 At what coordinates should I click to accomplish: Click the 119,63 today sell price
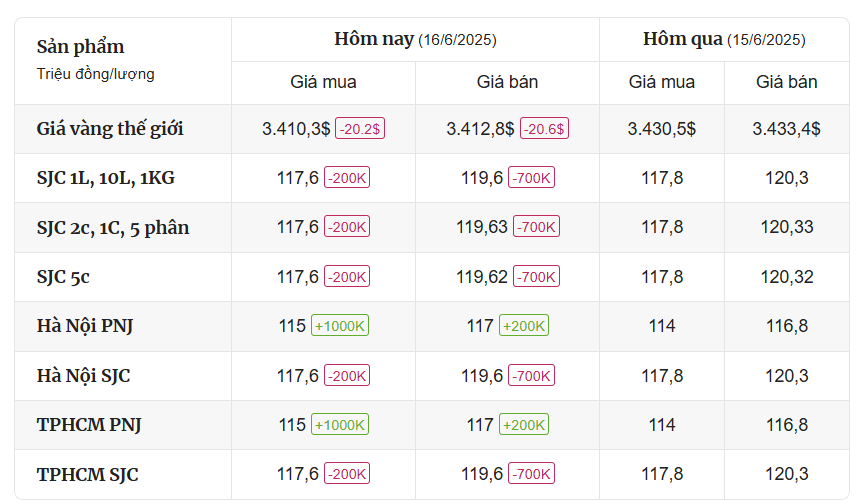(482, 227)
